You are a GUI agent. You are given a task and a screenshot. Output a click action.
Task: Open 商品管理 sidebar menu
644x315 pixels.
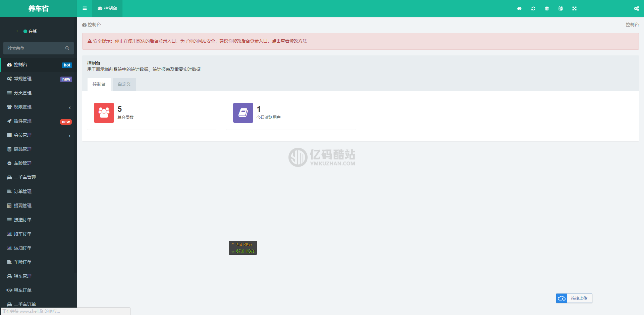[39, 149]
